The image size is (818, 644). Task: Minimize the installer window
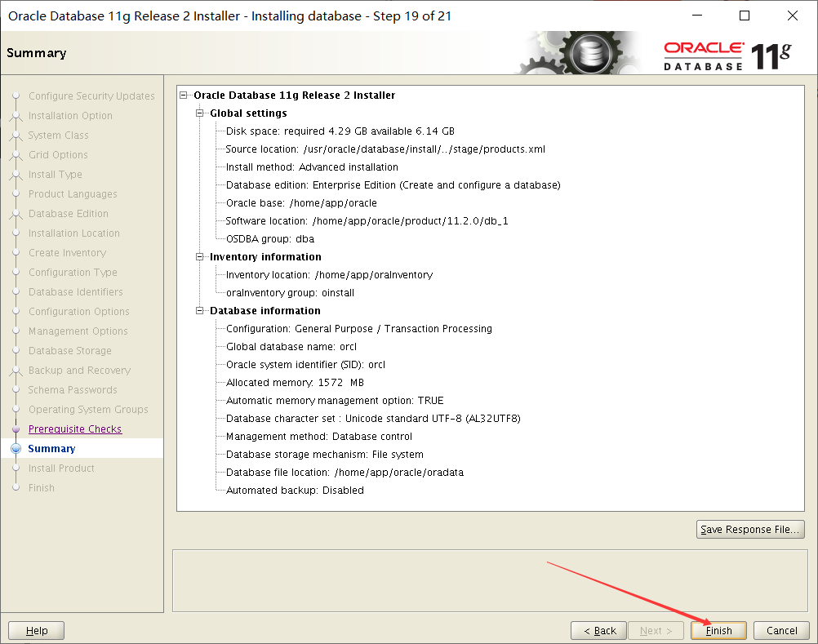(x=697, y=16)
